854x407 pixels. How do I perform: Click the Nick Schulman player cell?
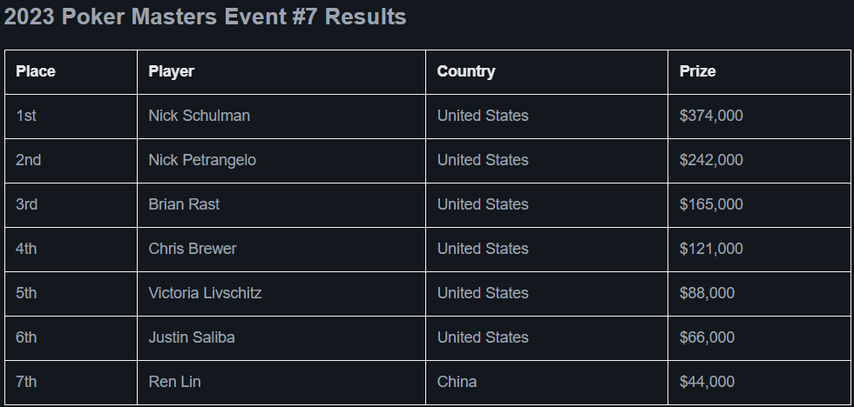(x=281, y=116)
